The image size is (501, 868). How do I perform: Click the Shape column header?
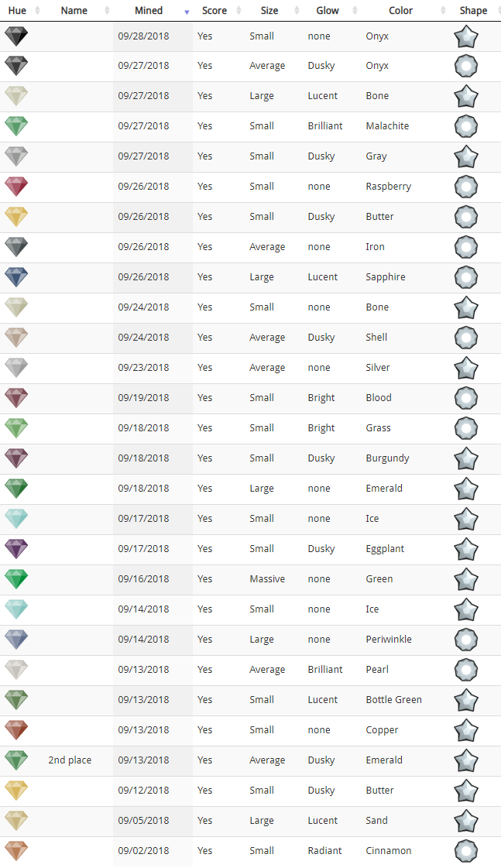pyautogui.click(x=475, y=11)
